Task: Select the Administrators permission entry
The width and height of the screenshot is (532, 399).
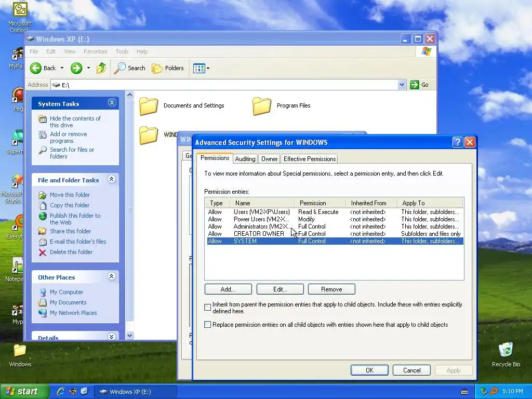Action: coord(335,227)
